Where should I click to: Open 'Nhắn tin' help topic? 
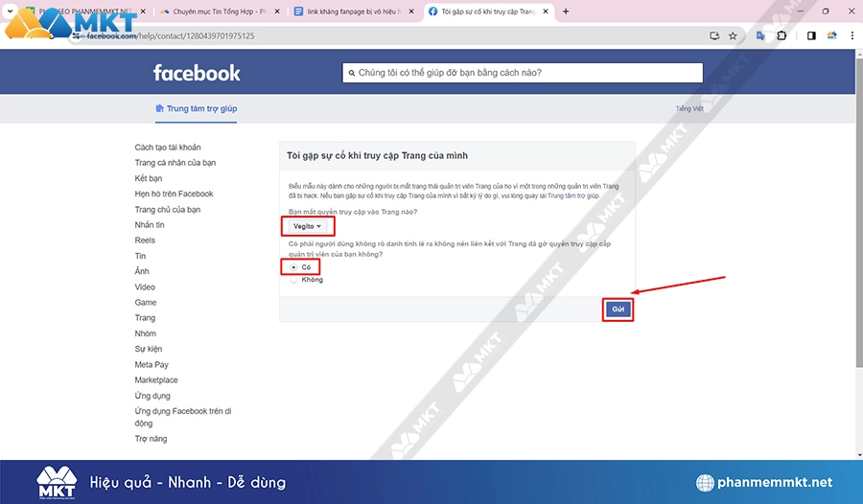(x=150, y=224)
